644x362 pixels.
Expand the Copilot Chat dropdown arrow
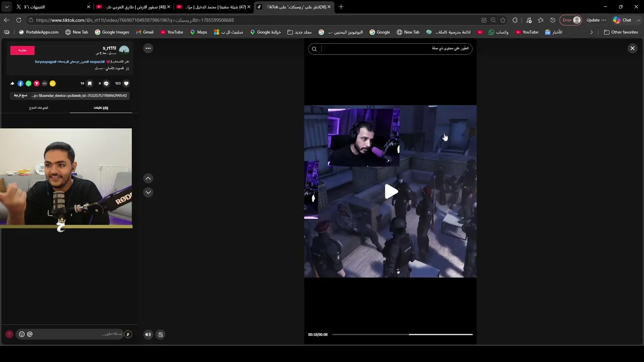(637, 20)
